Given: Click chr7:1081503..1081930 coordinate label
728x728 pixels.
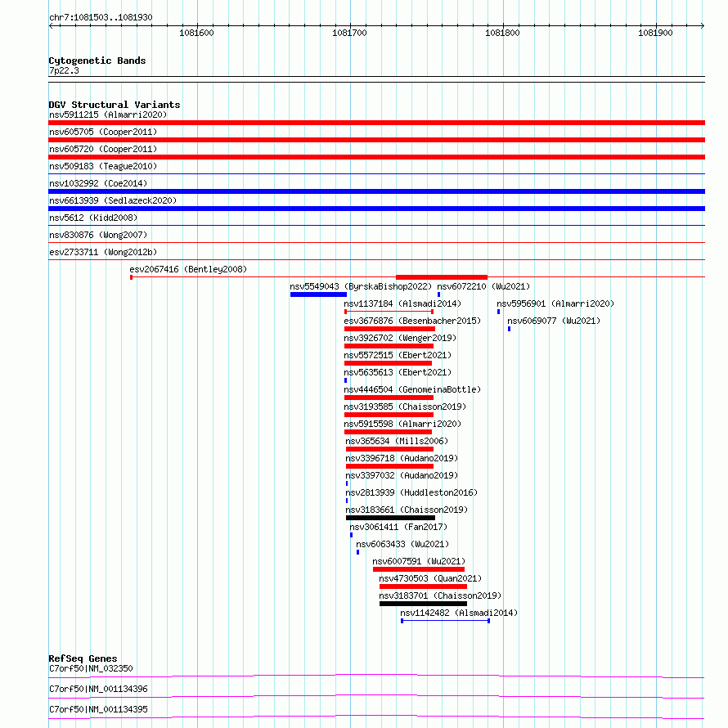Looking at the screenshot, I should point(101,17).
